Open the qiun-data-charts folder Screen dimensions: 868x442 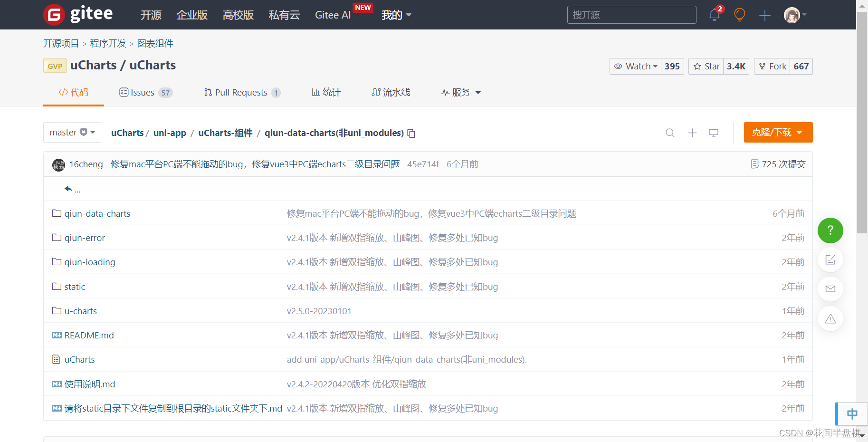[x=97, y=213]
